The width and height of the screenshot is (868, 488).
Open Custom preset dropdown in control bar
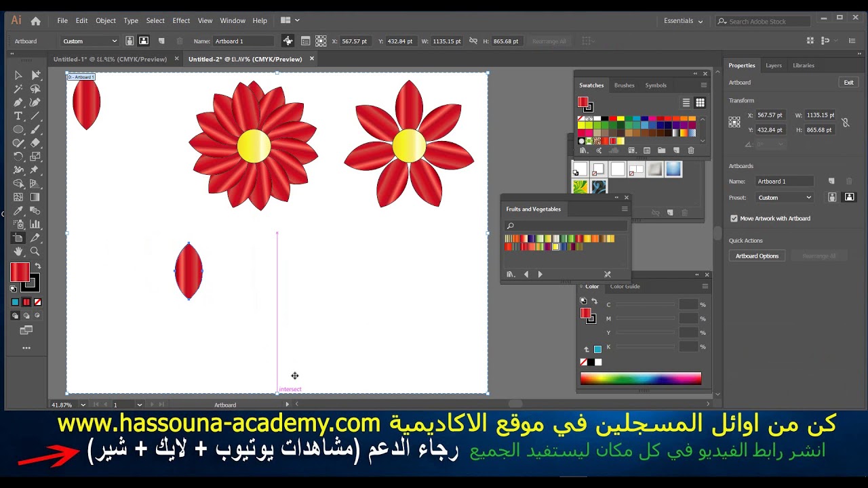coord(89,41)
